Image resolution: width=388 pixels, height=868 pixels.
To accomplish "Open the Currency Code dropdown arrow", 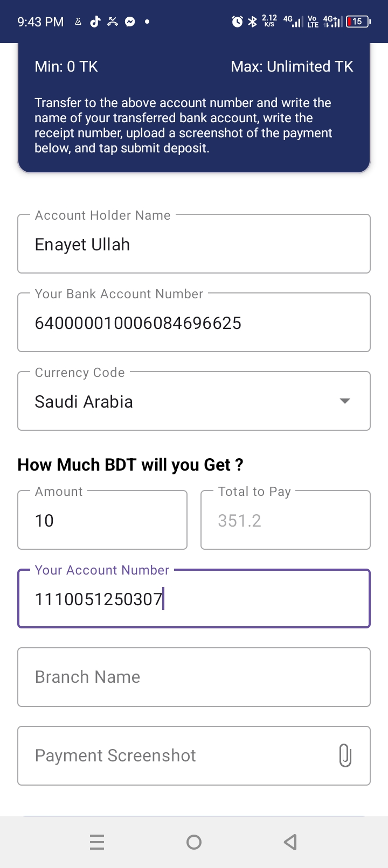I will (345, 401).
